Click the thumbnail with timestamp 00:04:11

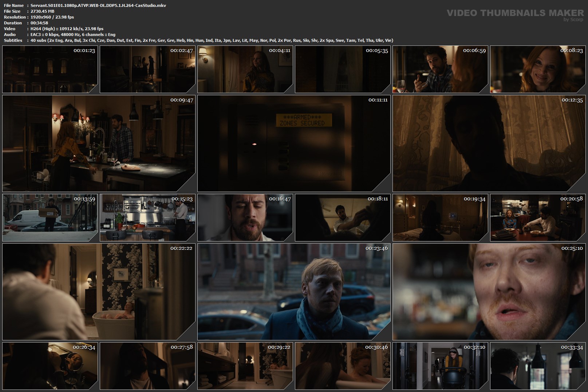245,69
